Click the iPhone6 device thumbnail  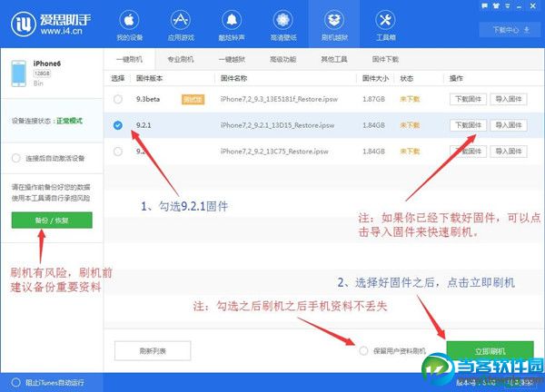coord(18,73)
